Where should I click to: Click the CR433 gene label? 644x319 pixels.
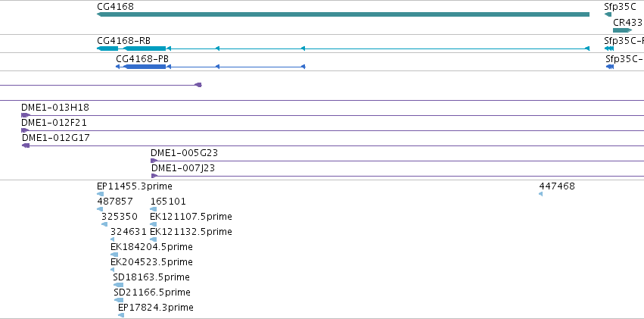click(x=627, y=23)
